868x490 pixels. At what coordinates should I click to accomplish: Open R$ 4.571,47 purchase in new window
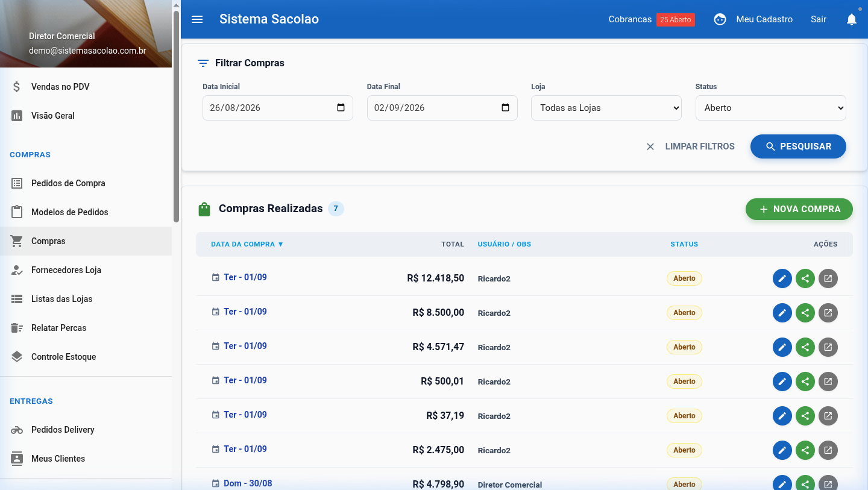pyautogui.click(x=828, y=347)
